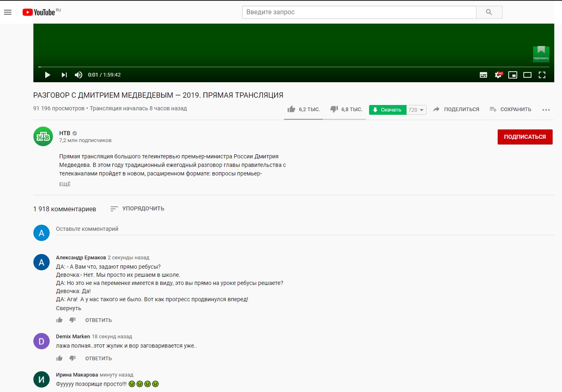Screen dimensions: 562x392
Task: Open the УПОРЯДОЧИТЬ sort menu
Action: pyautogui.click(x=137, y=208)
